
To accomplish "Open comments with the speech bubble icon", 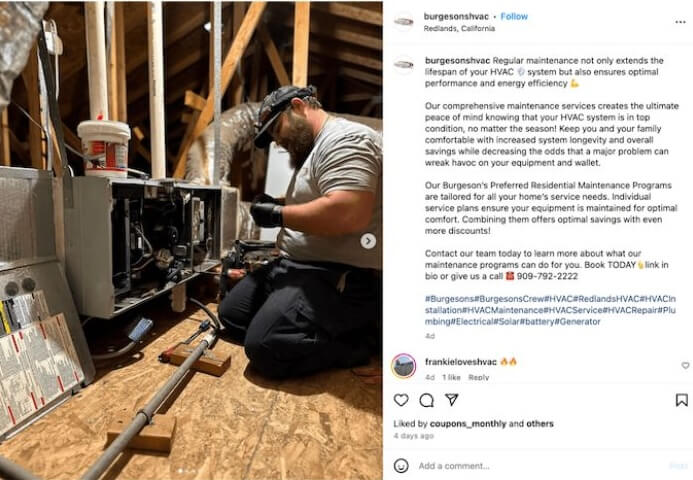I will pos(426,400).
